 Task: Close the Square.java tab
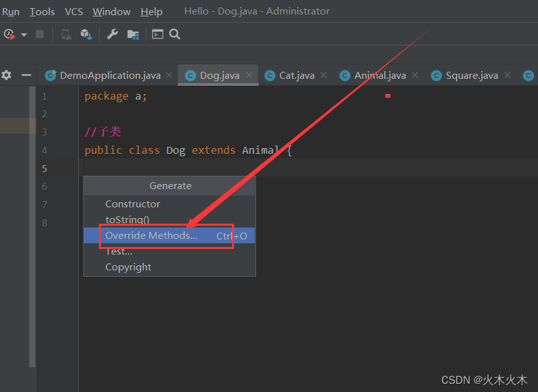tap(508, 75)
